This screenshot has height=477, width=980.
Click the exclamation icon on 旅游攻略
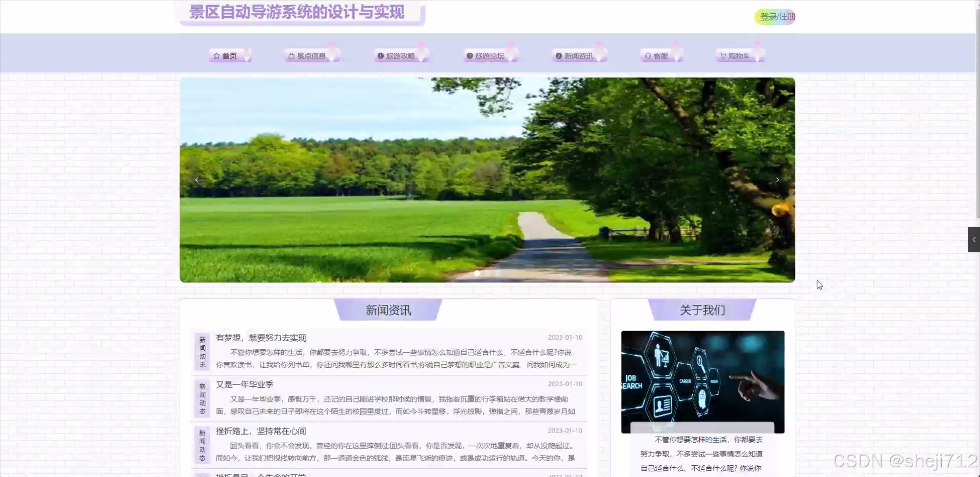pos(380,55)
